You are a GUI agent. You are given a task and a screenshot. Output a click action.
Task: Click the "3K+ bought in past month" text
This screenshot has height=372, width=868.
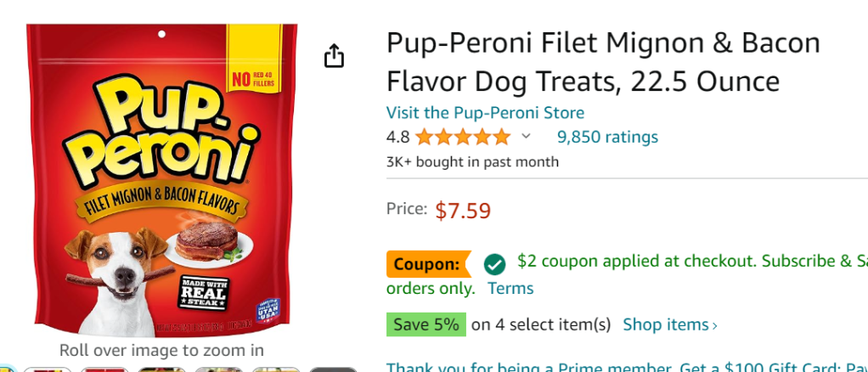click(472, 161)
